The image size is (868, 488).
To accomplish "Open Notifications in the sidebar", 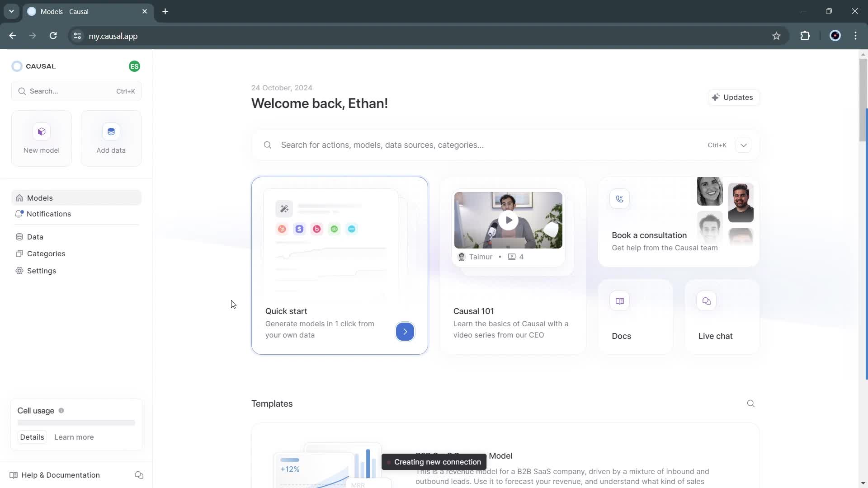I will point(49,214).
